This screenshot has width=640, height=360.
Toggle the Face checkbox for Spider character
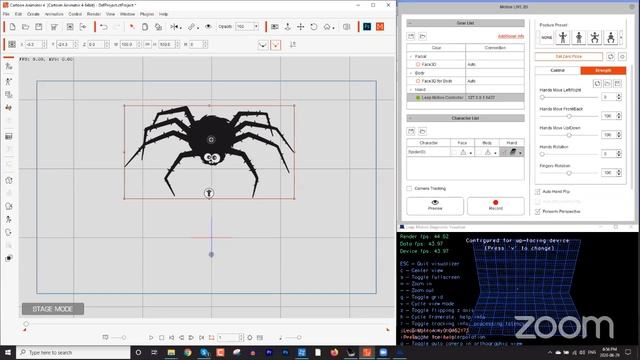coord(453,152)
